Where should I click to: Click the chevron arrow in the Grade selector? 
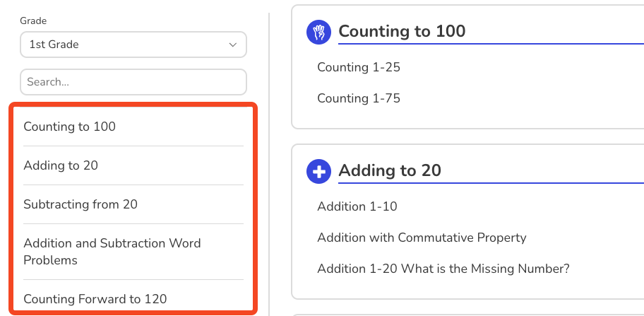tap(233, 45)
